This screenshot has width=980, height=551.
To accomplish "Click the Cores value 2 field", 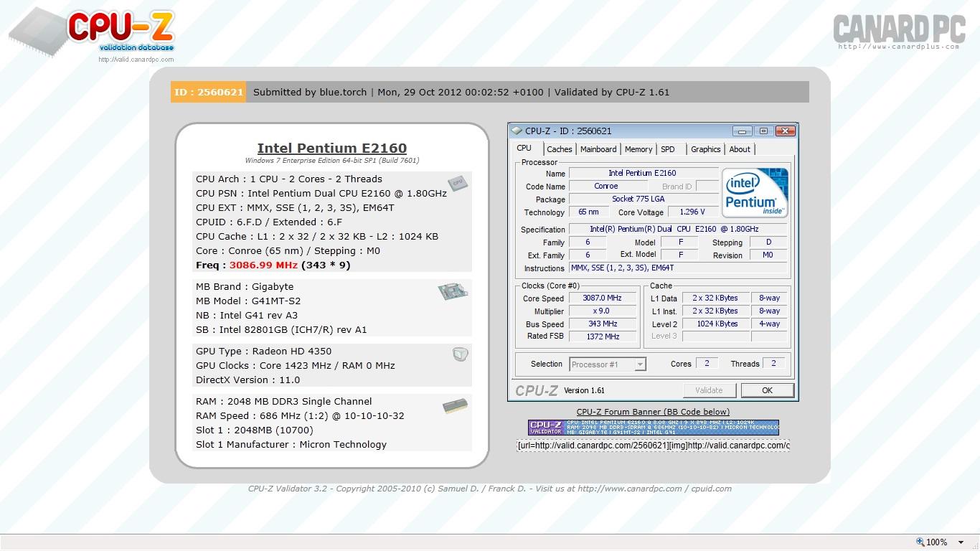I will click(x=707, y=364).
